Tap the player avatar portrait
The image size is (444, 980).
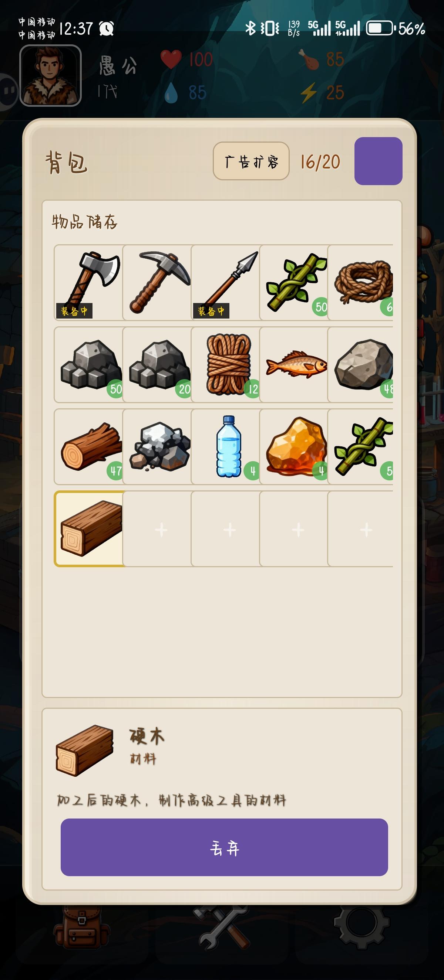[50, 75]
